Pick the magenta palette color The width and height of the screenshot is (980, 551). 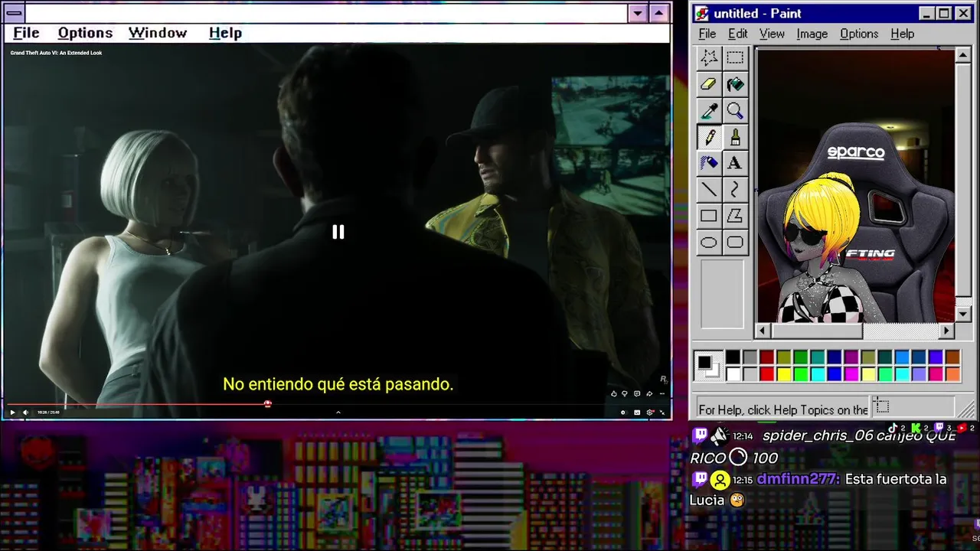(x=851, y=374)
